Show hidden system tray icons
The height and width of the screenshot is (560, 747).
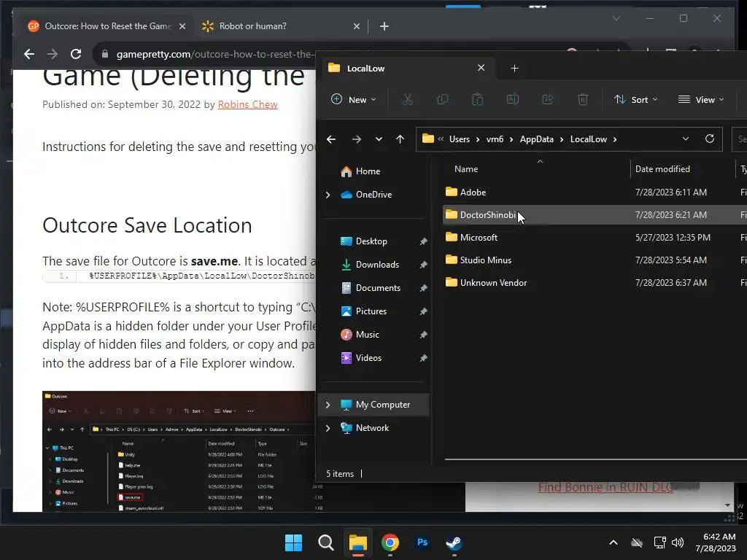[x=614, y=542]
